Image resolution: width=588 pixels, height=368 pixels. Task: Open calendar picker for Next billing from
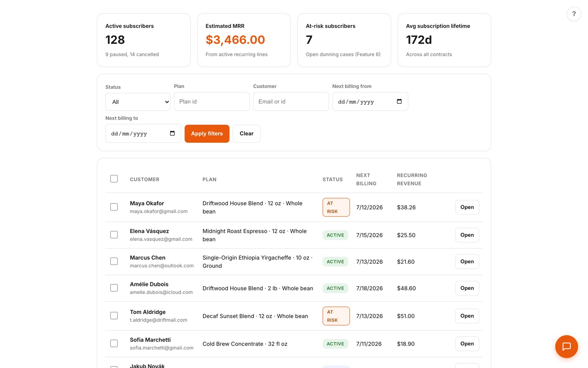[x=399, y=101]
